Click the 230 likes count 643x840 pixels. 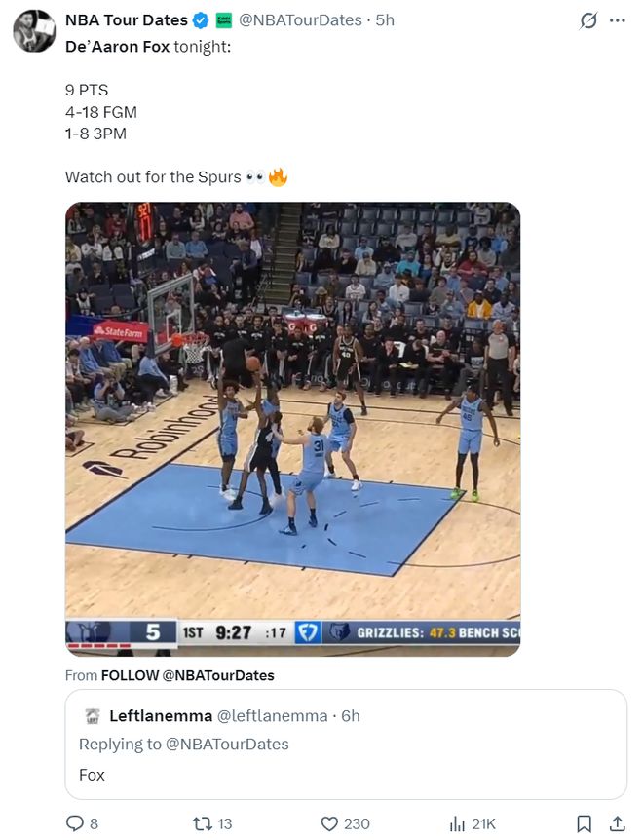tap(357, 823)
